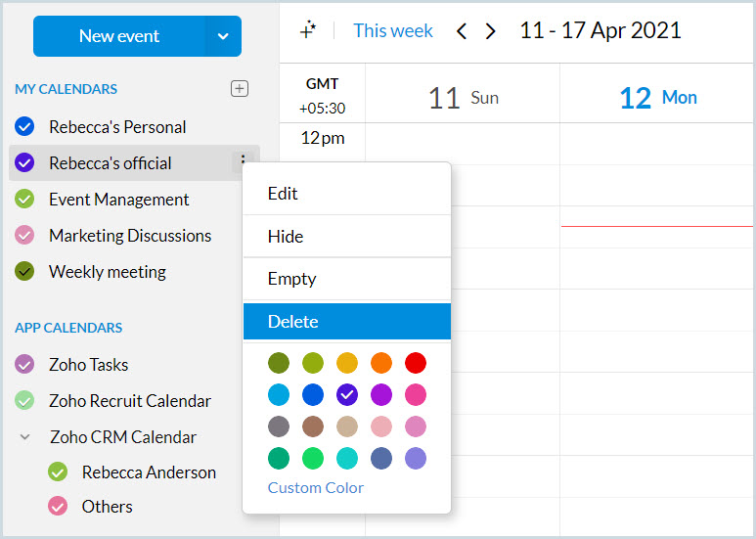Click Edit in the context menu
The image size is (756, 539).
pos(346,194)
